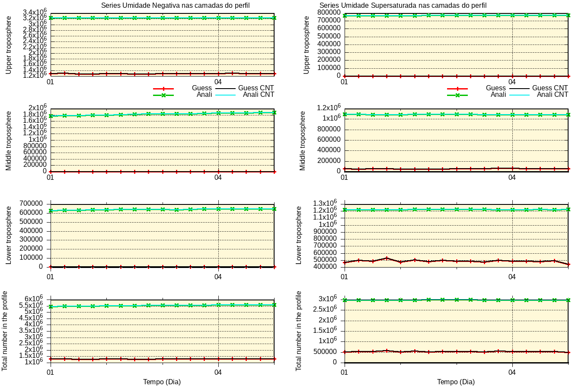
Task: Click "Middle troposphere" axis label of the Negativa charts
Action: [x=9, y=141]
